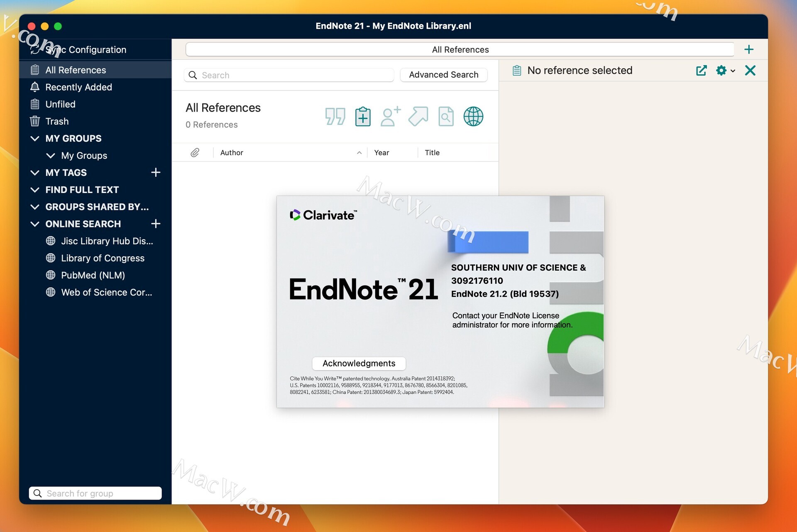
Task: Open the Find Full Text document icon
Action: [x=446, y=117]
